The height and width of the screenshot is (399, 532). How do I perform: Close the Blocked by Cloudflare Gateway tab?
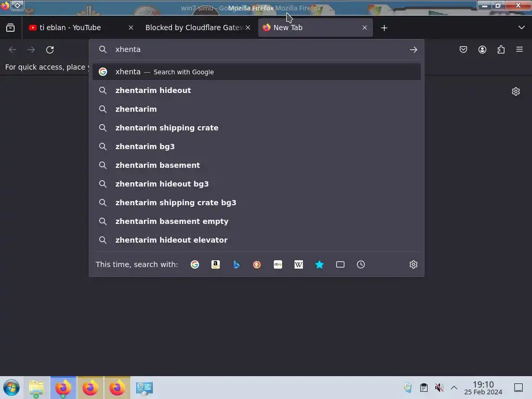point(248,28)
